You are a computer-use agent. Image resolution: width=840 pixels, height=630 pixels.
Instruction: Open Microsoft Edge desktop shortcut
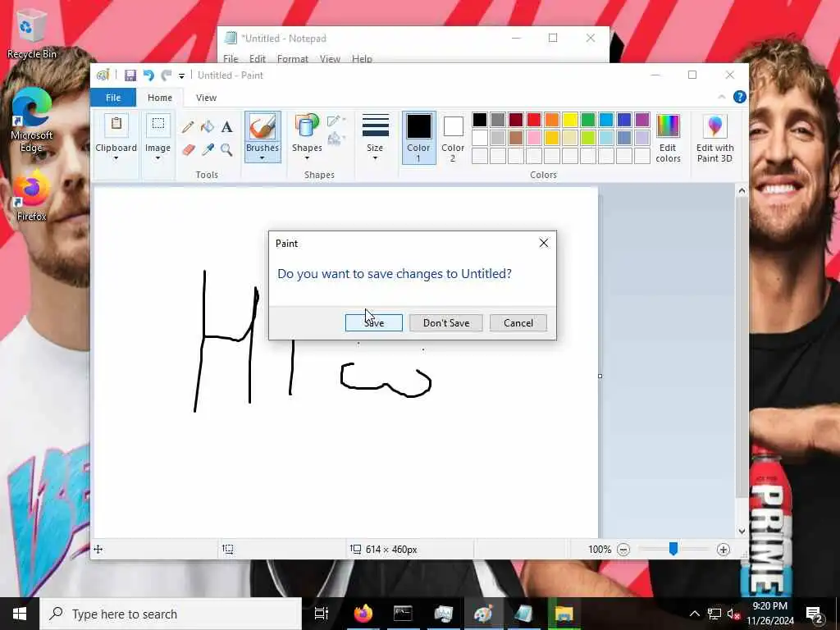(x=31, y=120)
